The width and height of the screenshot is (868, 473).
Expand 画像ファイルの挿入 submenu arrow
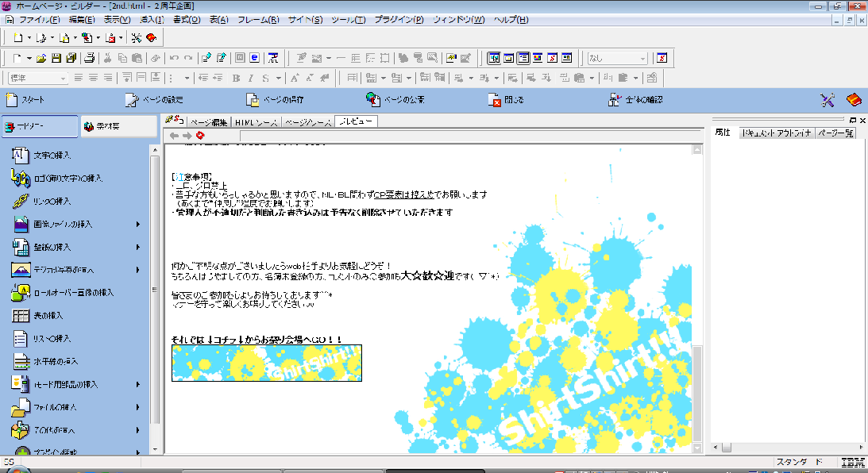pyautogui.click(x=138, y=224)
